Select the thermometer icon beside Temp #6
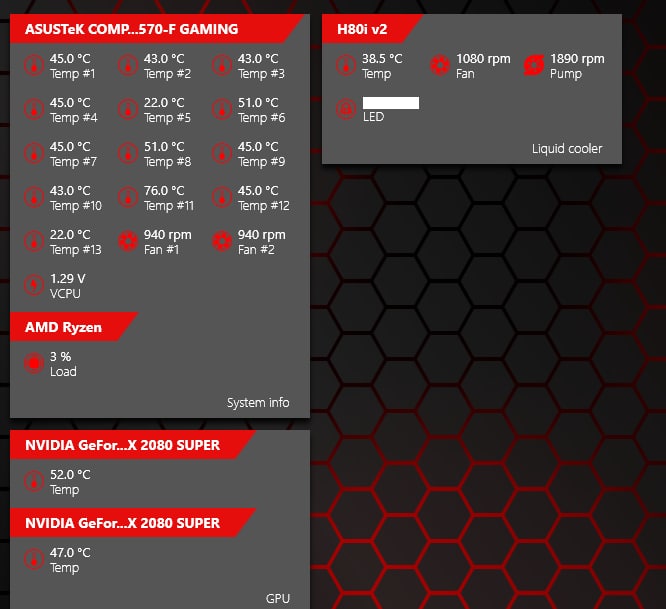666x609 pixels. 222,109
